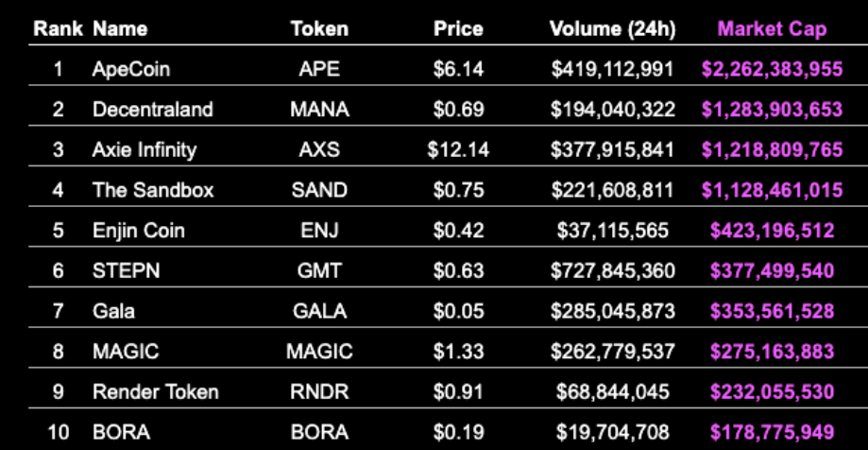Click the RNDR token symbol
This screenshot has width=868, height=450.
[319, 391]
